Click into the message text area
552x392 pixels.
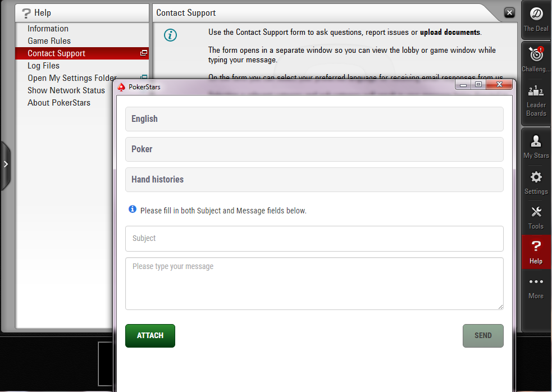click(314, 284)
